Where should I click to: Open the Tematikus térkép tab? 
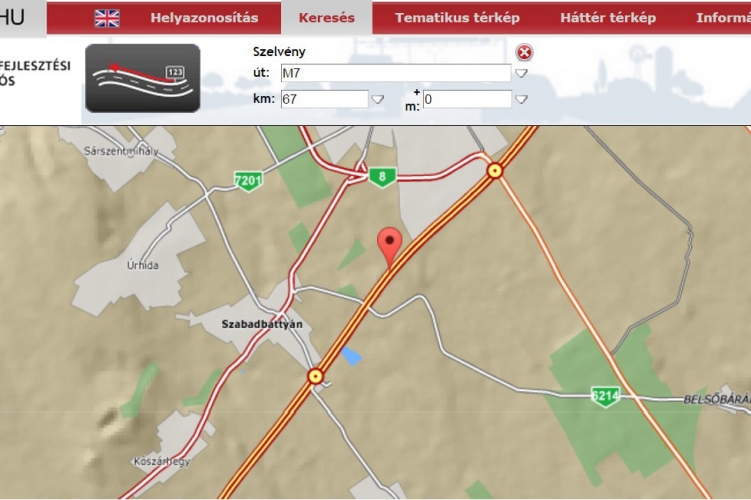tap(457, 18)
